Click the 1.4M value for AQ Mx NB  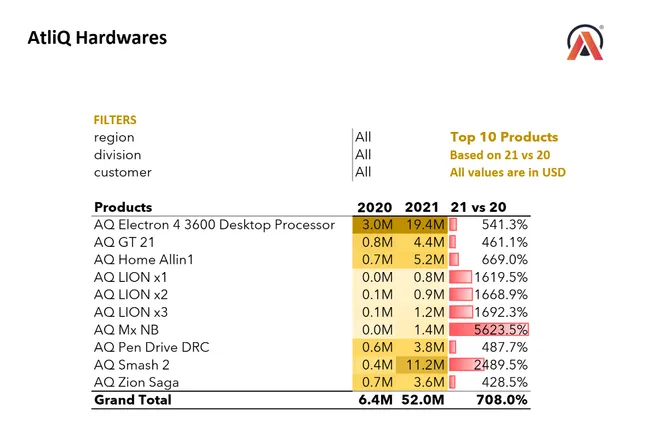point(429,330)
